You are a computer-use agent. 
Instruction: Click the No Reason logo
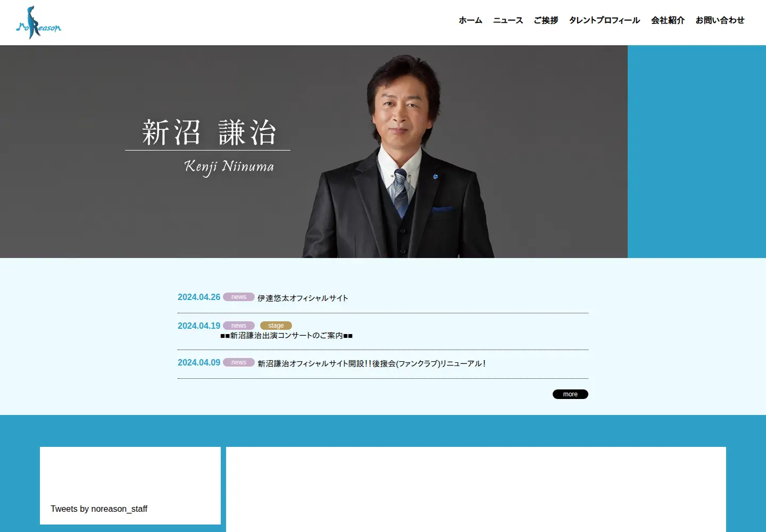[38, 22]
